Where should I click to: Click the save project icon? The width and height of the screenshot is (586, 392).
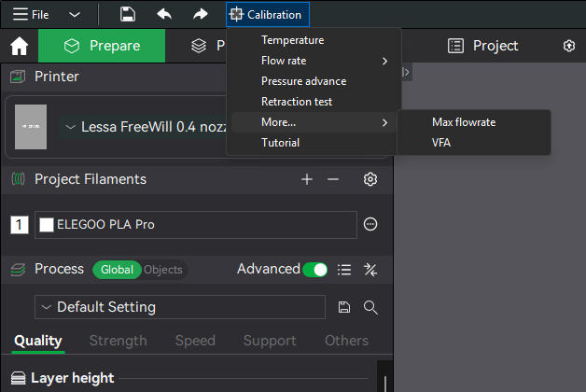[x=128, y=14]
